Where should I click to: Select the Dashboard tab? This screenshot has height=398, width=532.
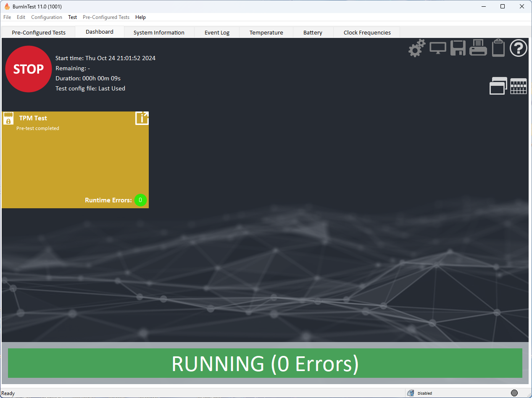click(x=100, y=32)
